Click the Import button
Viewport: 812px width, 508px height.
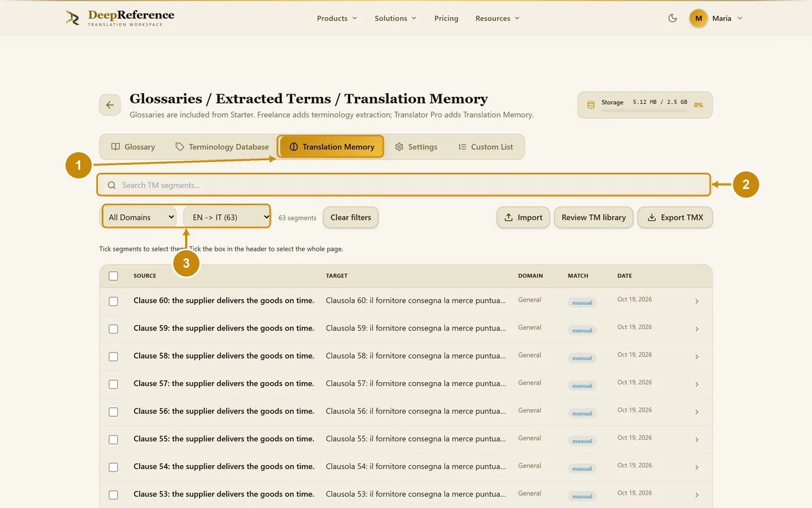tap(523, 217)
